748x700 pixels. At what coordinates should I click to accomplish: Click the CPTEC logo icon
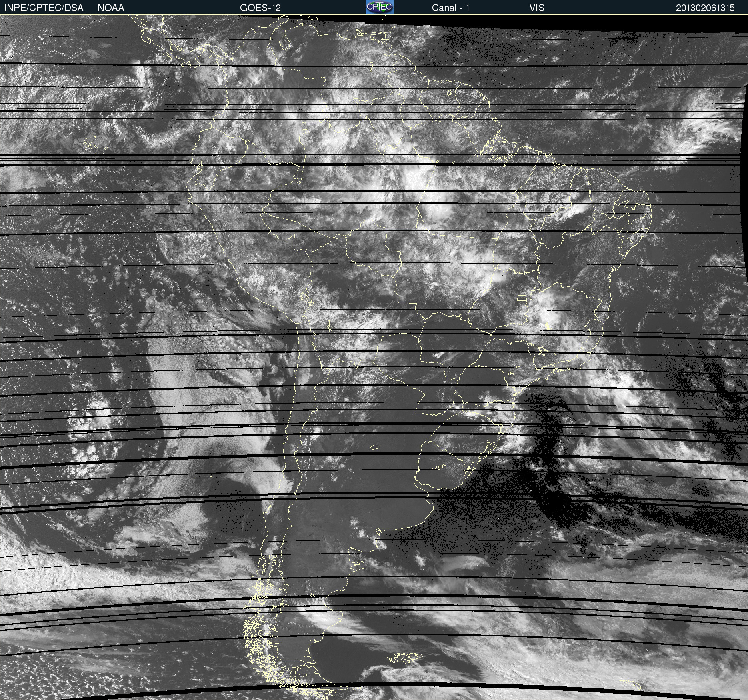[x=380, y=7]
